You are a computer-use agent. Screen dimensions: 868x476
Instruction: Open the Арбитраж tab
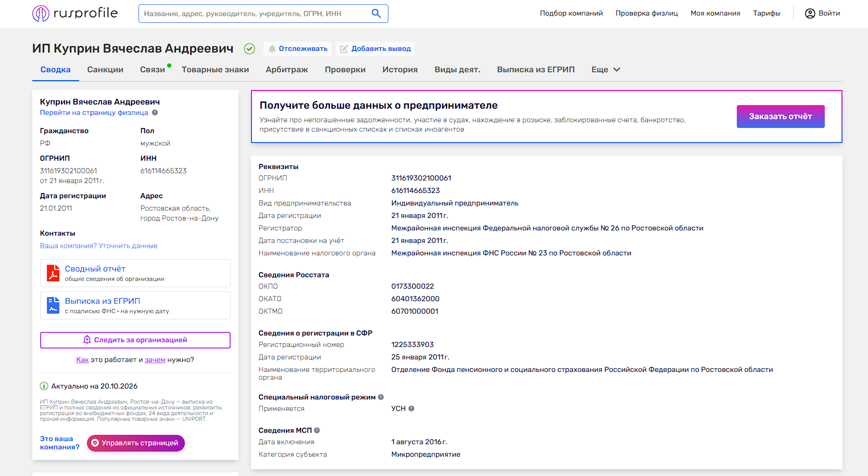point(287,70)
